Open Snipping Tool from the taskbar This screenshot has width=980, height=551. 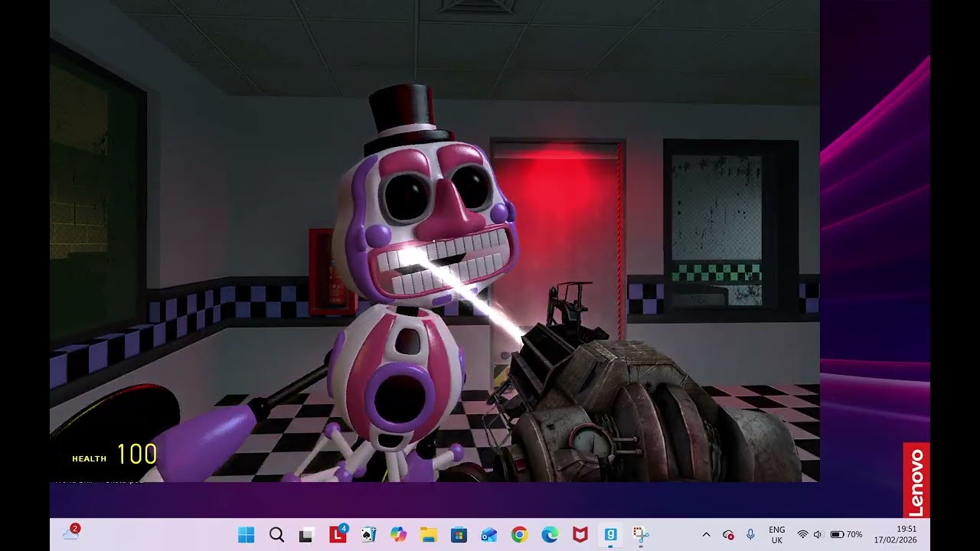[641, 535]
